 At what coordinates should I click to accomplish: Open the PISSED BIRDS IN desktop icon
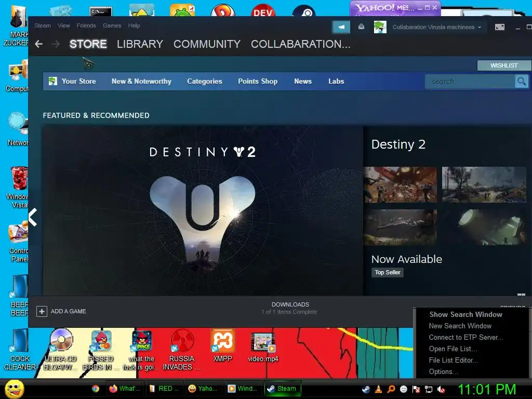[x=101, y=350]
